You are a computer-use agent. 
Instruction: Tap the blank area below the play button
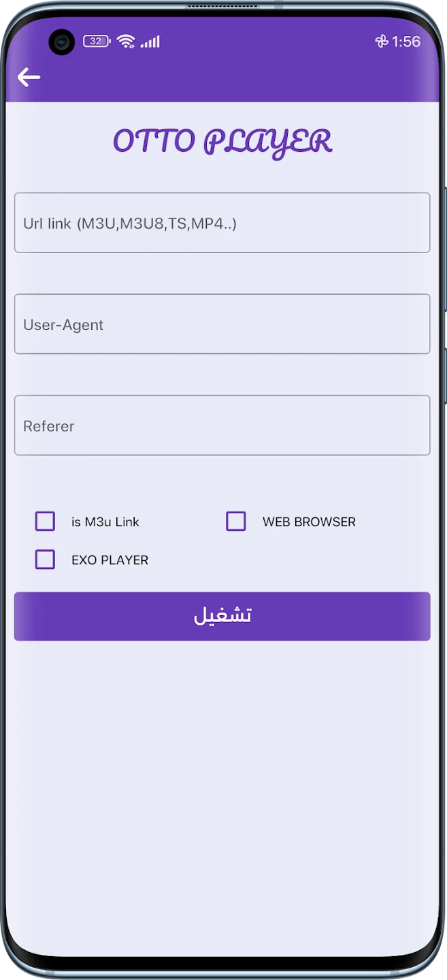coord(222,783)
